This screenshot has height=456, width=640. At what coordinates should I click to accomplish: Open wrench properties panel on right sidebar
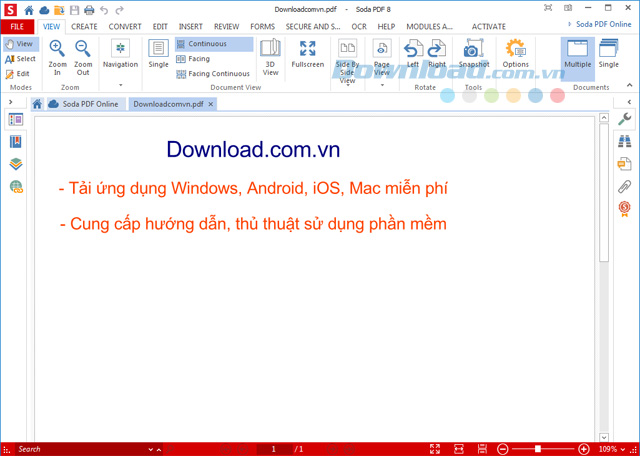[x=624, y=119]
